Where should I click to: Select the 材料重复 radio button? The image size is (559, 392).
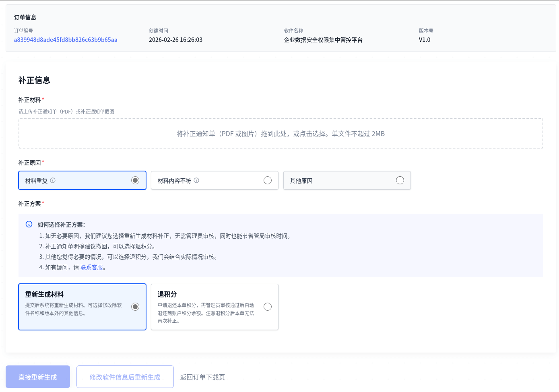point(135,180)
